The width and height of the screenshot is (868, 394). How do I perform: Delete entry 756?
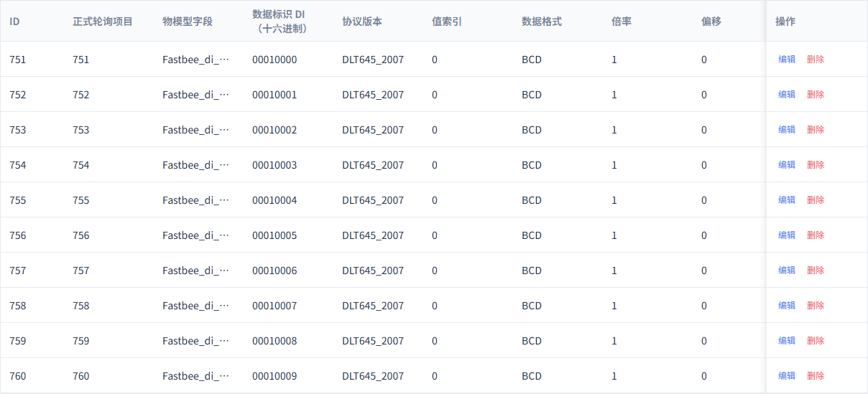click(816, 235)
